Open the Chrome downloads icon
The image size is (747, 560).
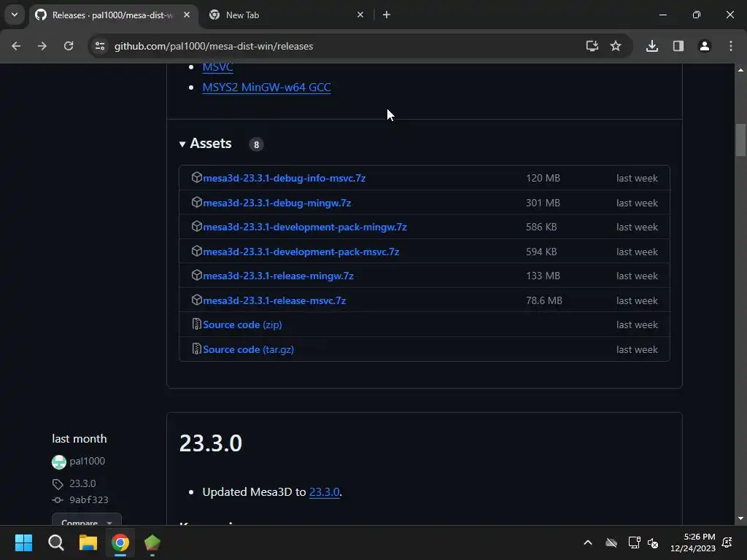(x=652, y=46)
